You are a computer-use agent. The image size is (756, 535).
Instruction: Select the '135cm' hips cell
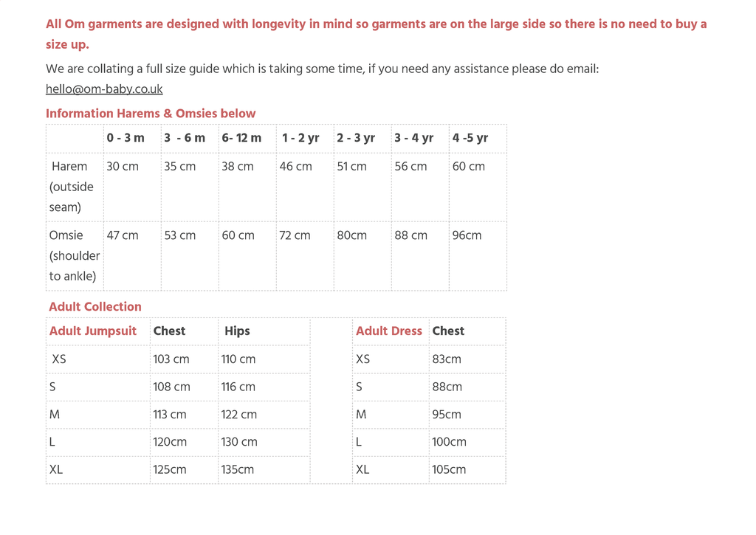[x=237, y=469]
